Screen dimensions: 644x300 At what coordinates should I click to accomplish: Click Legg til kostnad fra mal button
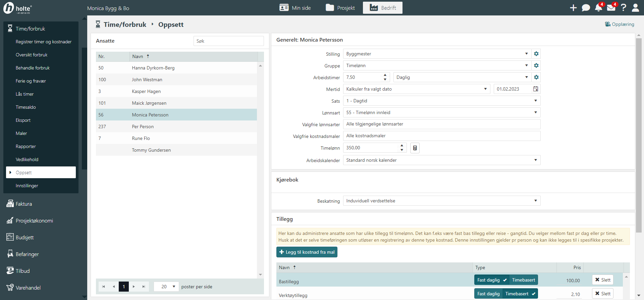click(x=307, y=252)
